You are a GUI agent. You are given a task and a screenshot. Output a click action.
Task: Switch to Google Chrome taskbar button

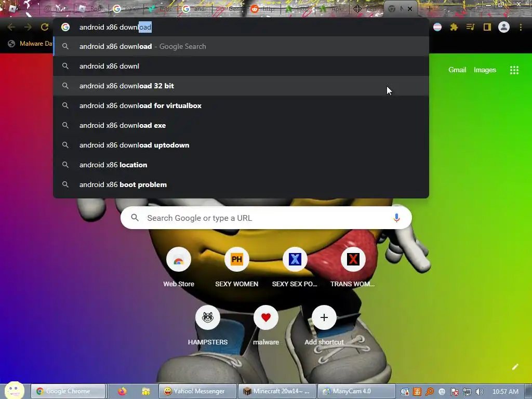(68, 391)
